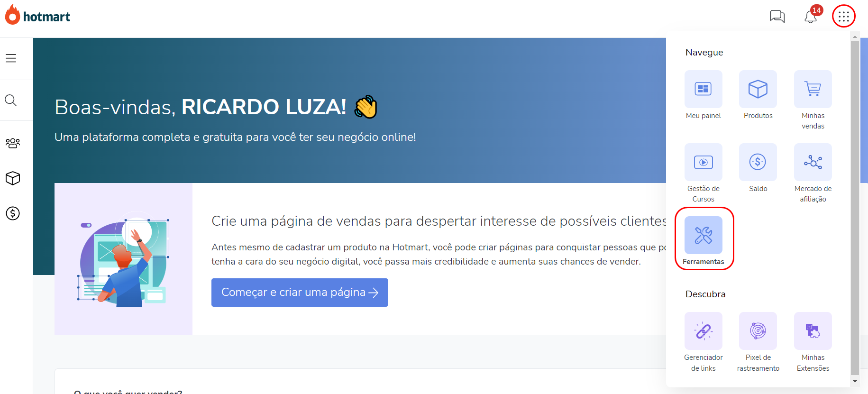The width and height of the screenshot is (868, 394).
Task: Expand the hamburger sidebar menu
Action: [11, 58]
